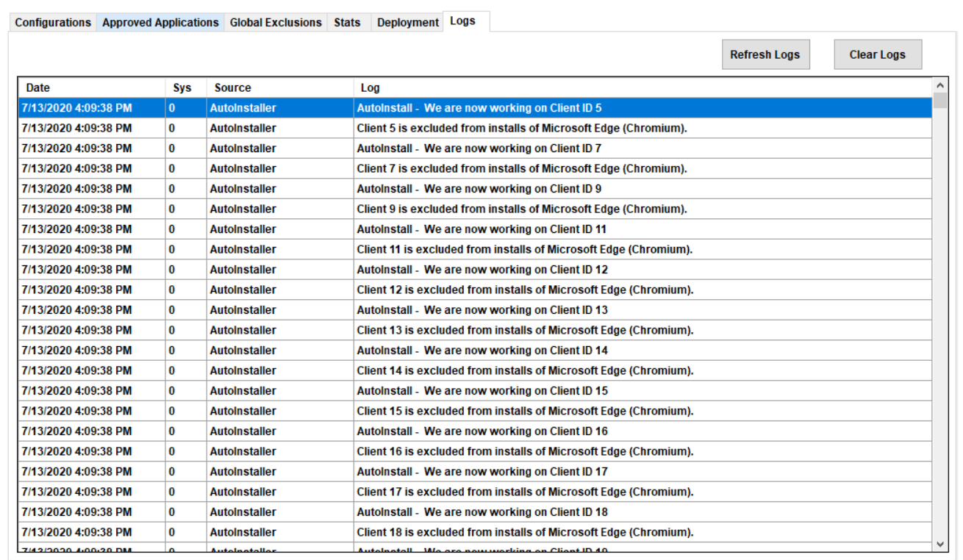This screenshot has width=963, height=560.
Task: Select the 'working on Client ID 18' log row
Action: pos(482,512)
